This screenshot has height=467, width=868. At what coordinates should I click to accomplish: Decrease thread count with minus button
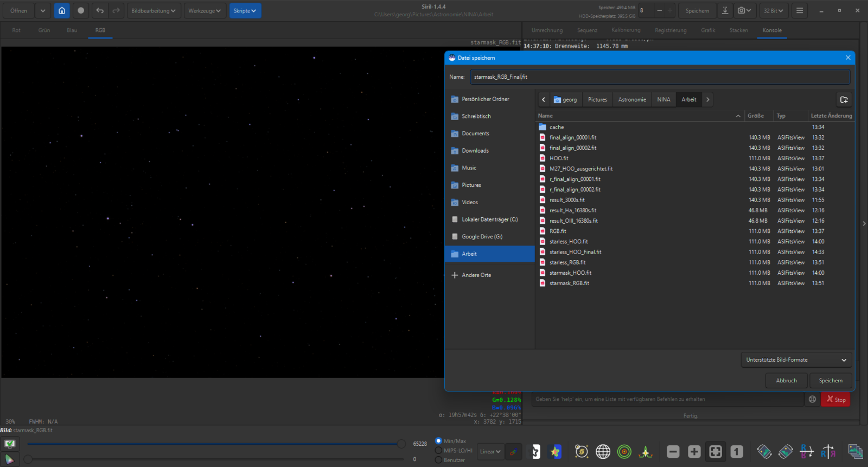tap(659, 10)
